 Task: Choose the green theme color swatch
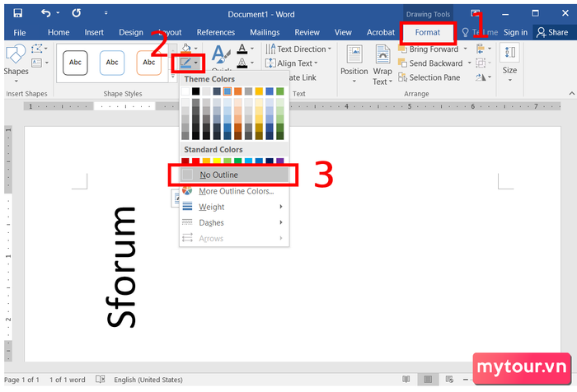280,91
